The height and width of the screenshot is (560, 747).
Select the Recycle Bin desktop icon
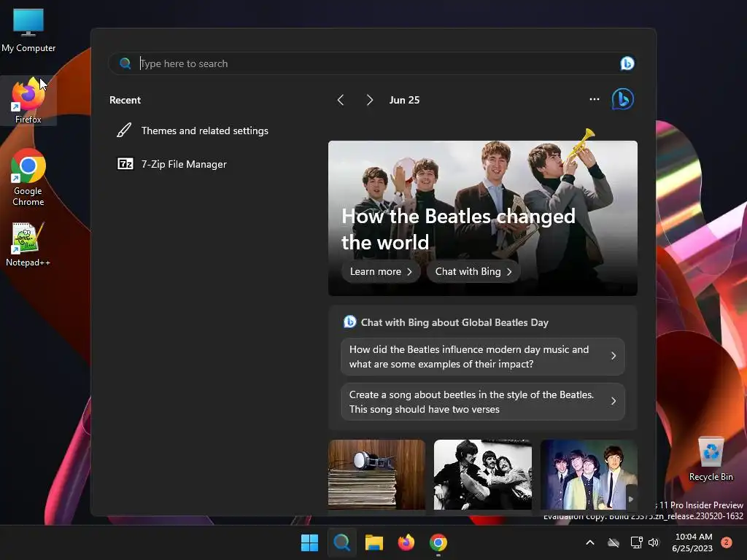[711, 459]
